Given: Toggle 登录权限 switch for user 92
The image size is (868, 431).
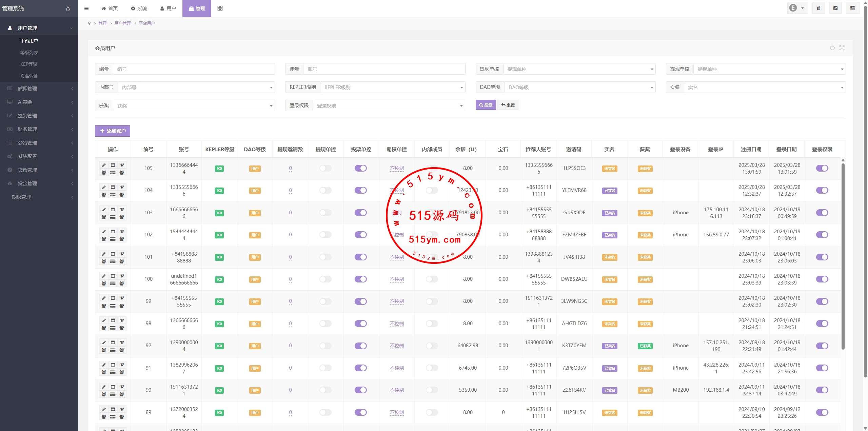Looking at the screenshot, I should pyautogui.click(x=822, y=346).
